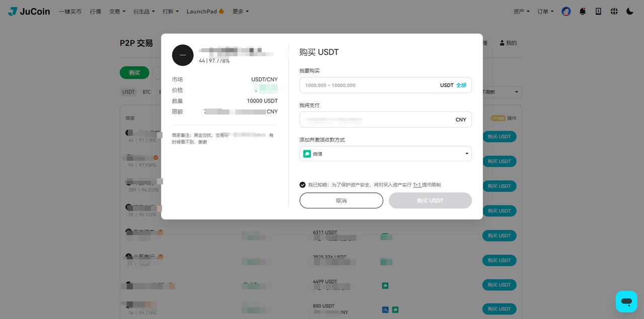Click the app download icon
Image resolution: width=644 pixels, height=319 pixels.
(598, 11)
